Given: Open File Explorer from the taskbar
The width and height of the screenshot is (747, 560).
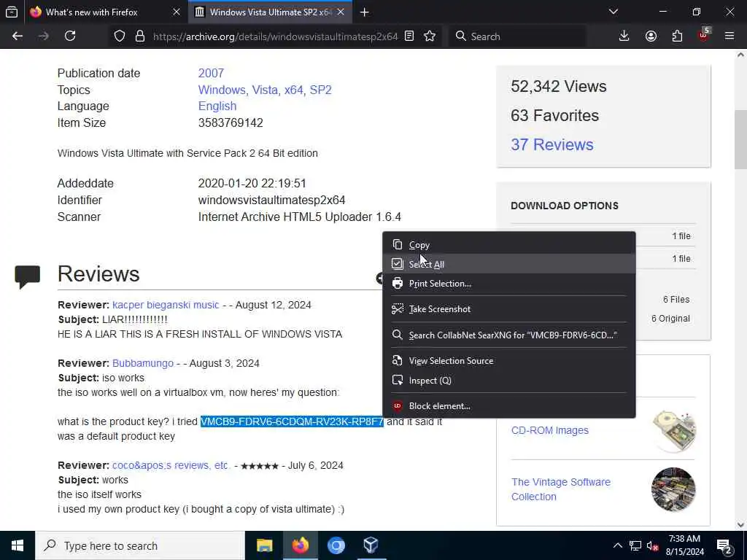Looking at the screenshot, I should tap(264, 545).
